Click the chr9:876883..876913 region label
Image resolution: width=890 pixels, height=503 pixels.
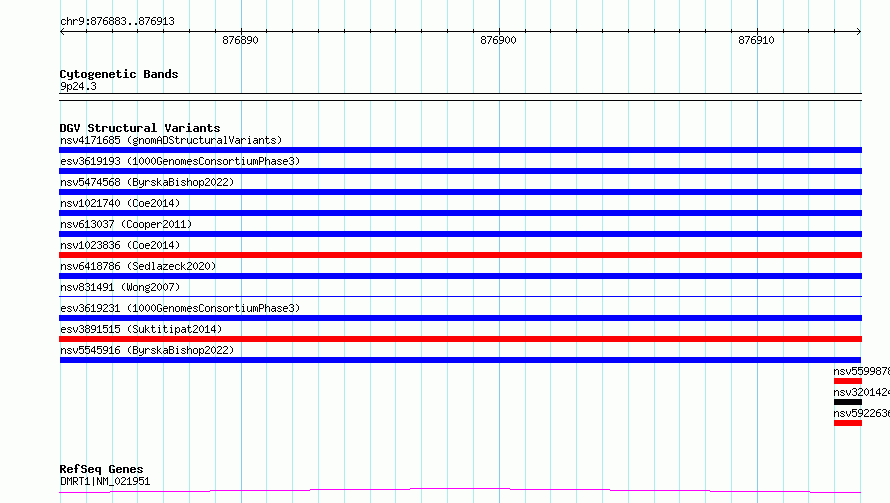coord(117,22)
